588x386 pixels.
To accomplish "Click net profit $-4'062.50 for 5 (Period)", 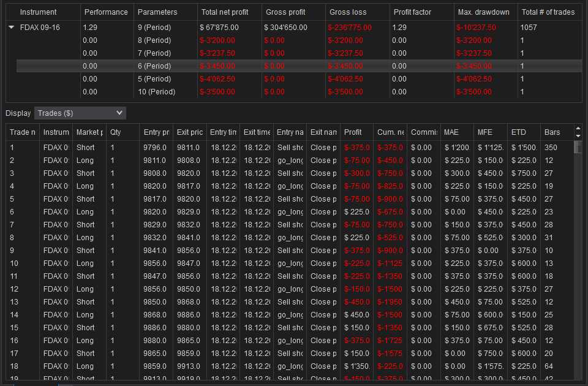I will pos(217,79).
